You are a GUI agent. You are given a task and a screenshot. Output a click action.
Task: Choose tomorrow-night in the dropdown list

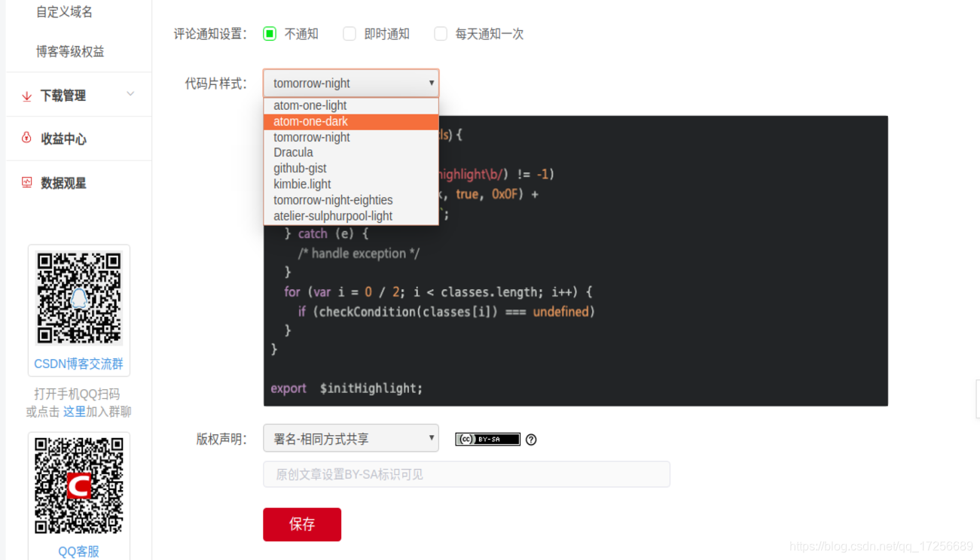tap(351, 137)
